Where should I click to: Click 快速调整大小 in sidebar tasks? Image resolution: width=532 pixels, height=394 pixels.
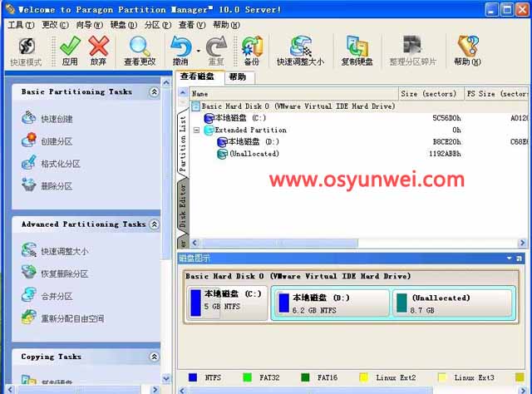(55, 251)
